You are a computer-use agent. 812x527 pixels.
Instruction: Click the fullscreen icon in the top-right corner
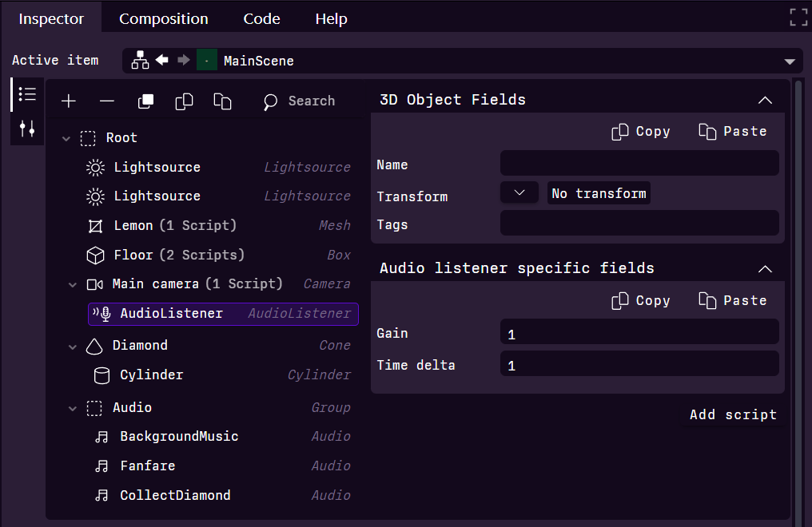(798, 16)
